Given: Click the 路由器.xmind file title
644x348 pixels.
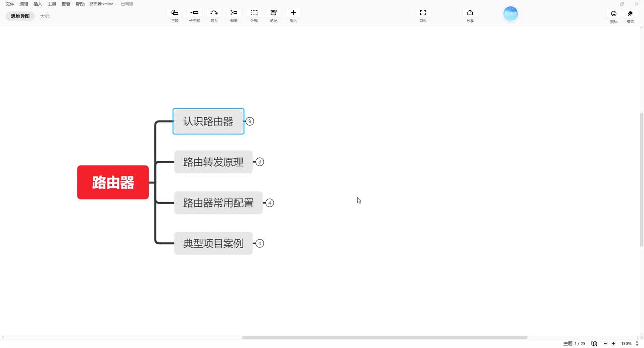Looking at the screenshot, I should [x=101, y=4].
